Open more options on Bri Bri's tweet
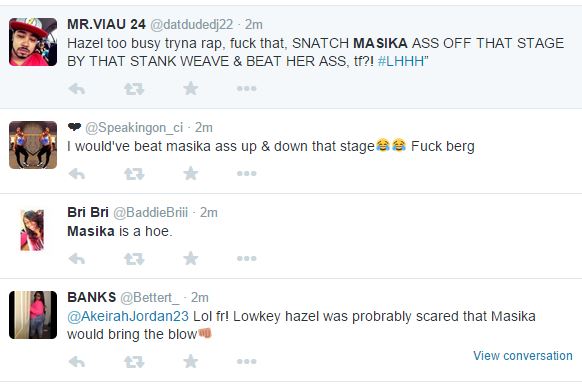 246,258
